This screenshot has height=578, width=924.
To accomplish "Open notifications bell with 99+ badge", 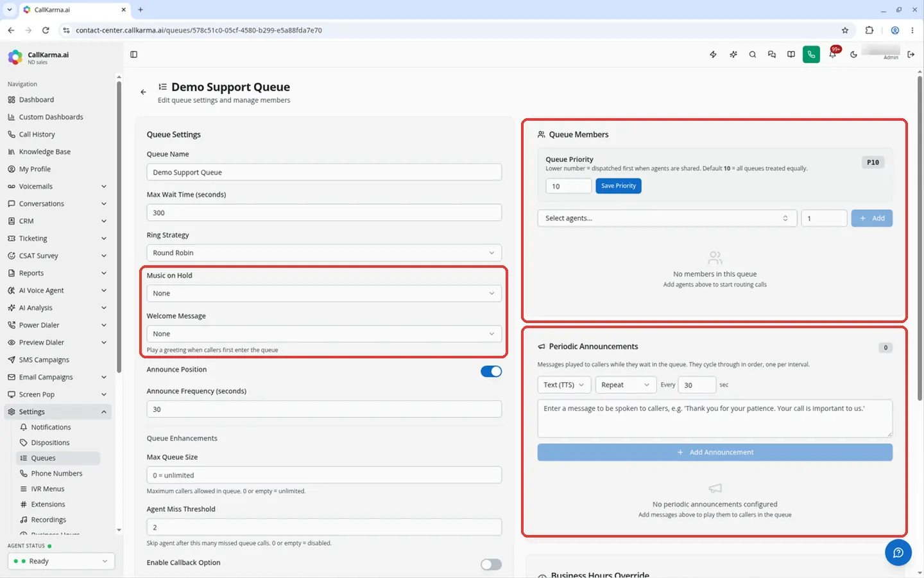I will (833, 54).
